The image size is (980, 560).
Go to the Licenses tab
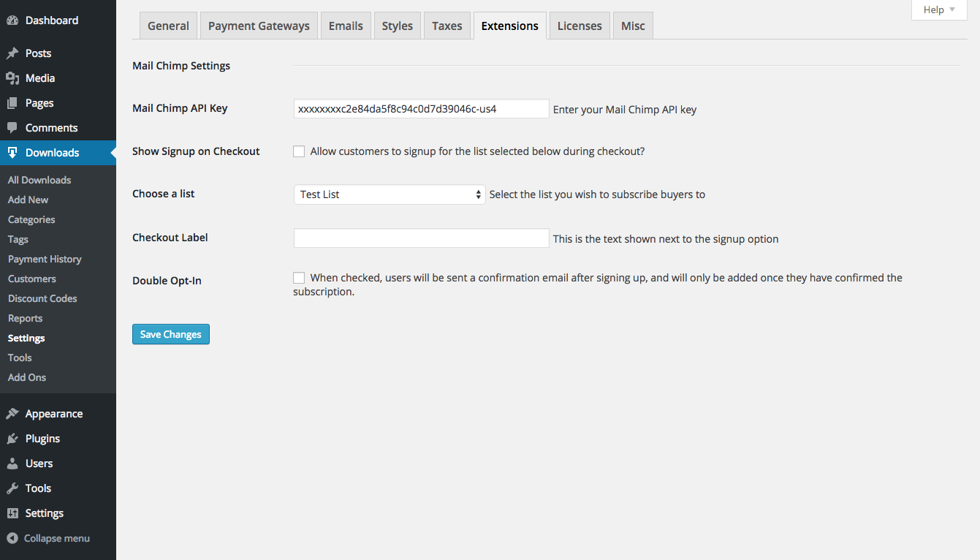coord(580,26)
